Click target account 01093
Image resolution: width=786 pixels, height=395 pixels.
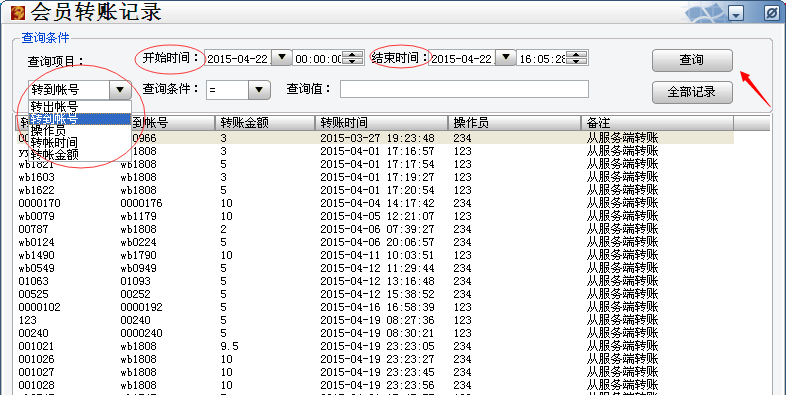tap(135, 281)
